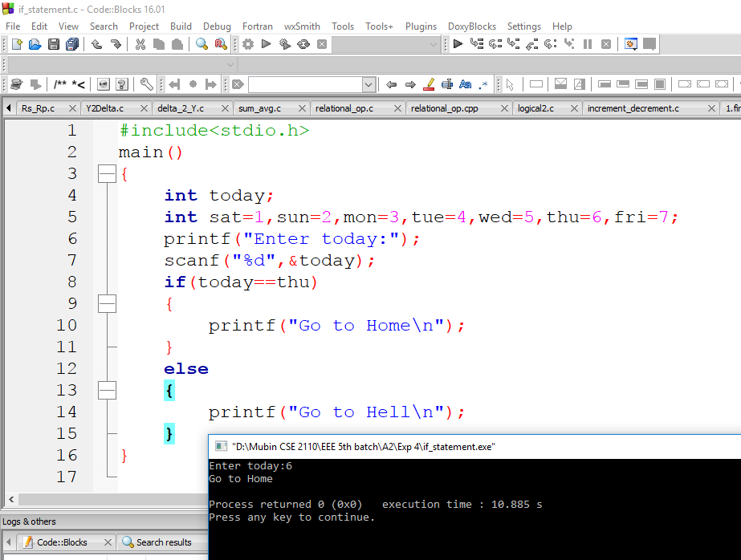
Task: Step into the next line while debugging
Action: (513, 45)
